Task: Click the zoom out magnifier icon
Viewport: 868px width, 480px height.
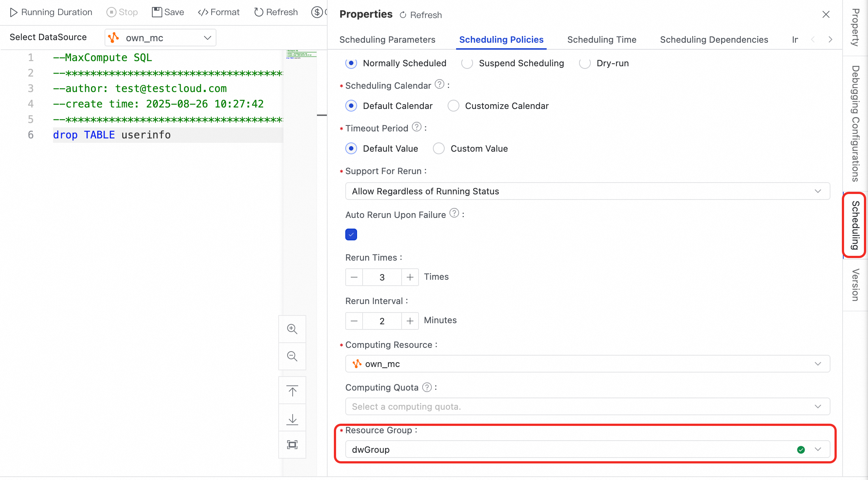Action: 292,356
